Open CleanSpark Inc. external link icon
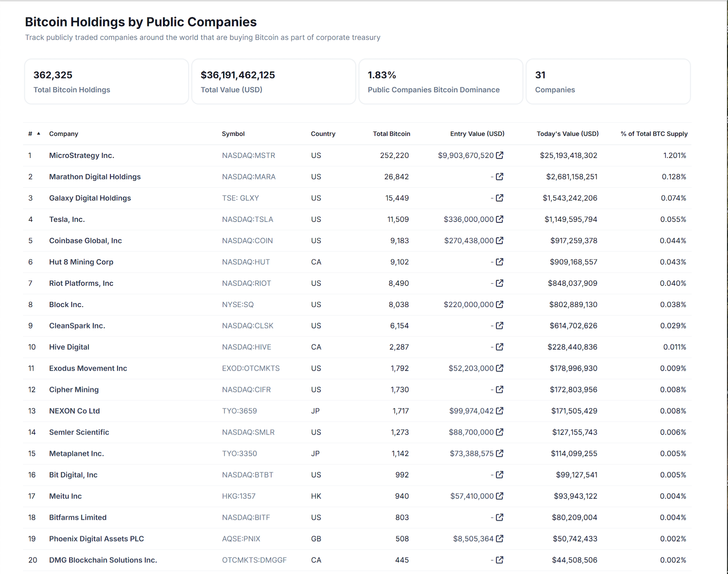Viewport: 728px width, 574px height. (x=499, y=325)
